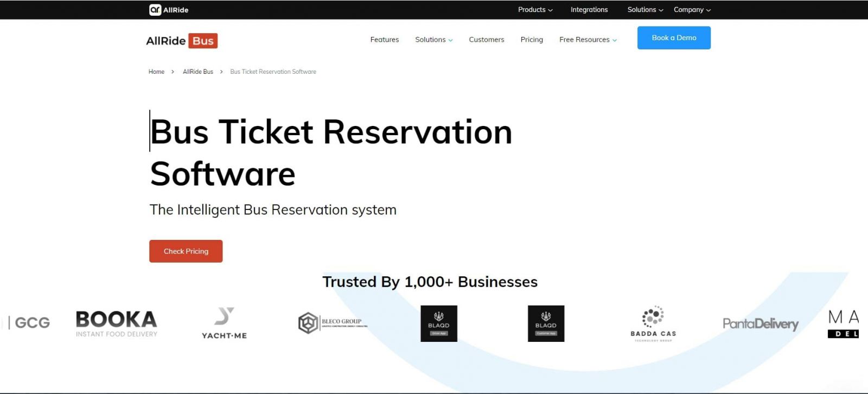
Task: Click the PantaDelivery logo
Action: (x=760, y=324)
